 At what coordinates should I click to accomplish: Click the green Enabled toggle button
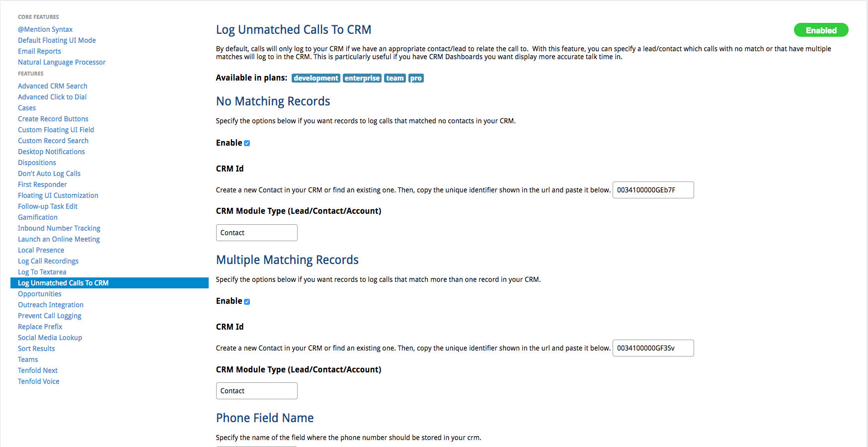[821, 30]
